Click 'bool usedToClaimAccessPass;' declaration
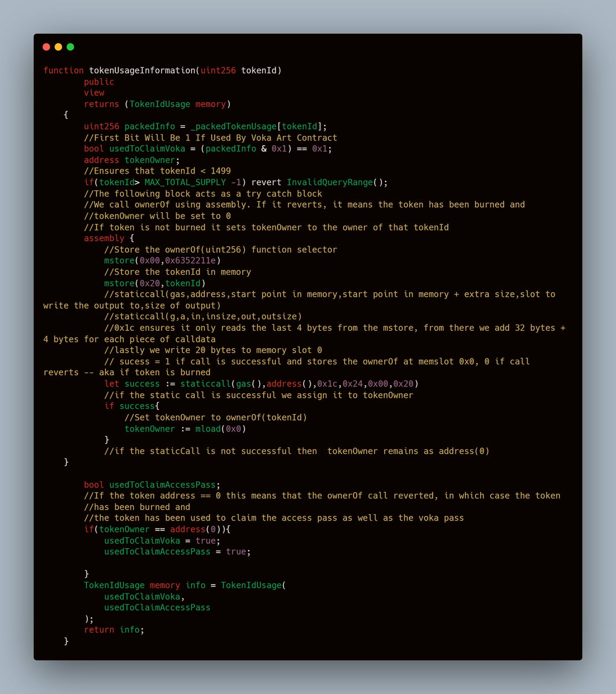Image resolution: width=616 pixels, height=694 pixels. coord(152,485)
